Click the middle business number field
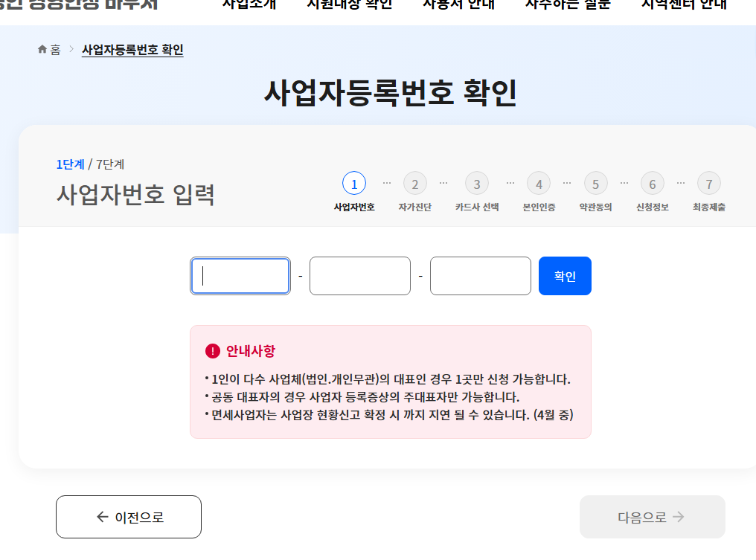 point(360,276)
